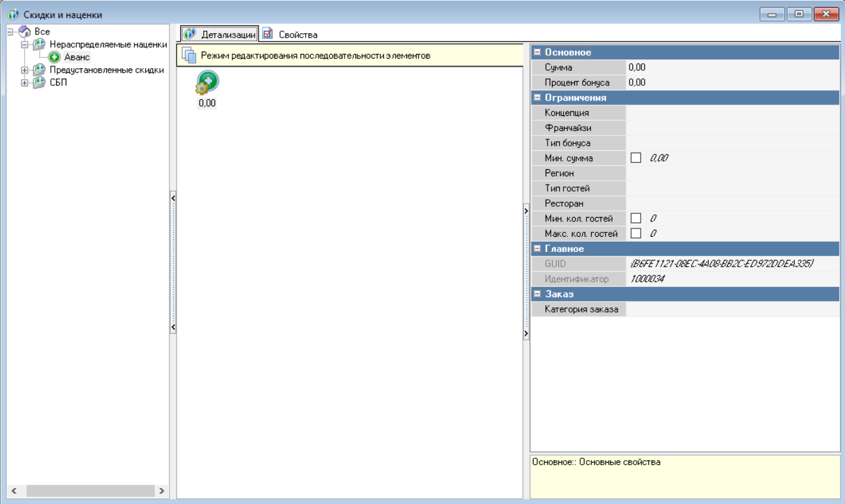This screenshot has width=845, height=504.
Task: Enable the Мин. сумма checkbox
Action: click(x=635, y=158)
